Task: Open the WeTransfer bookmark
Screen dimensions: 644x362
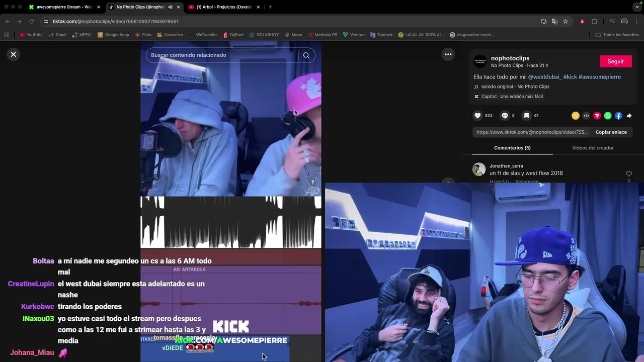Action: tap(203, 35)
